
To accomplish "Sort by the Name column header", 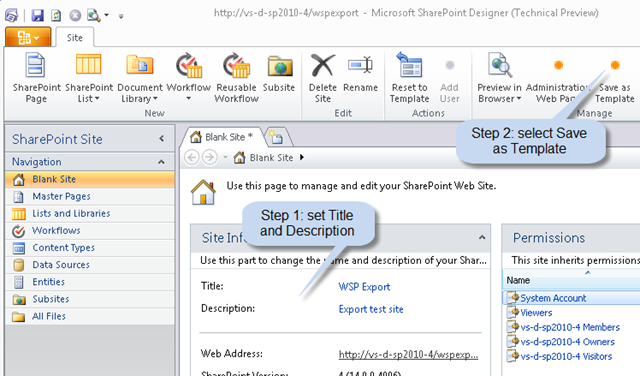I will [571, 280].
